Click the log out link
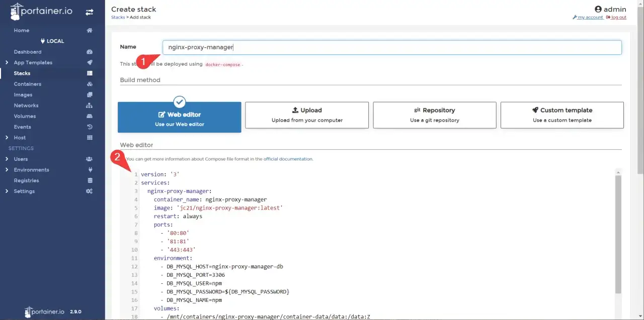 point(616,17)
